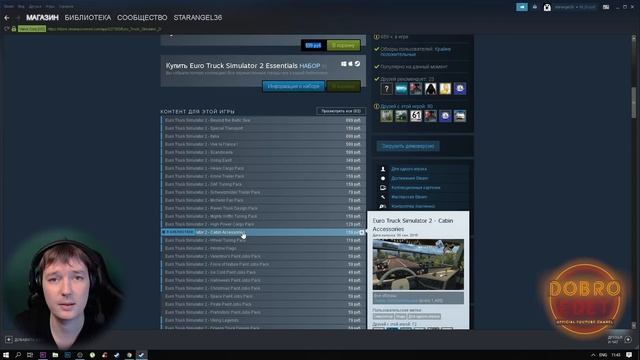Click Cabin Accessories tooltip screenshot thumbnail
This screenshot has width=640, height=360.
click(x=418, y=264)
